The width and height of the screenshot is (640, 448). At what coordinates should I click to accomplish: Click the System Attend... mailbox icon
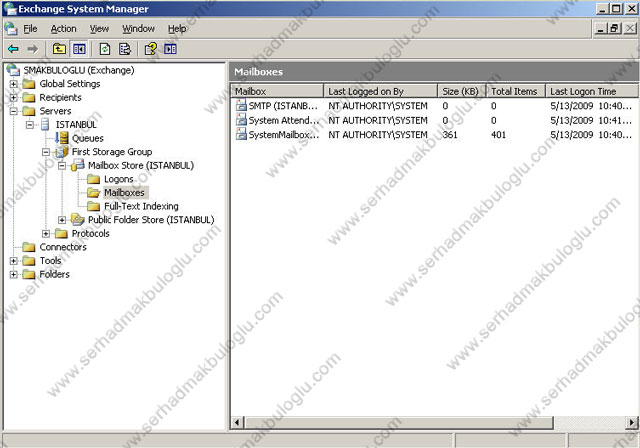tap(241, 120)
